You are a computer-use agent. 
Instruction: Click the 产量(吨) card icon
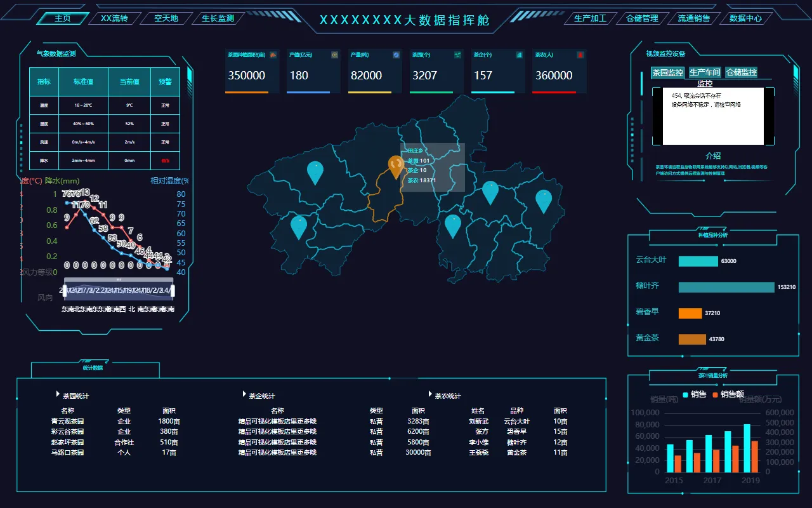coord(396,55)
